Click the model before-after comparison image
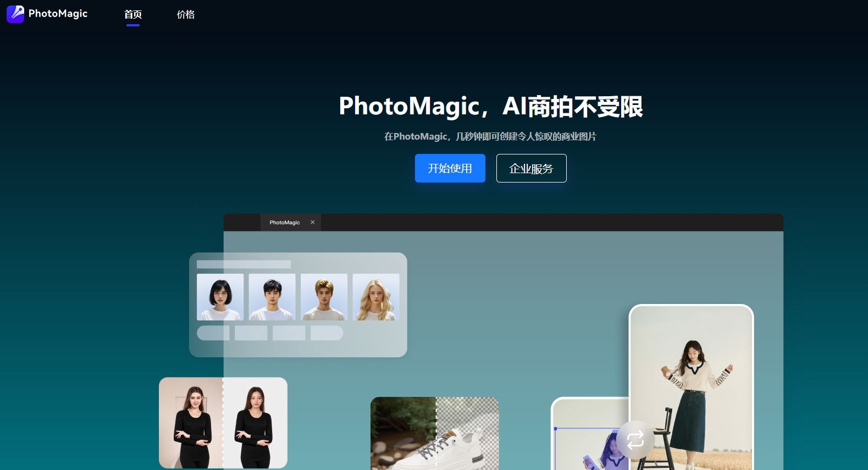Image resolution: width=868 pixels, height=470 pixels. pyautogui.click(x=223, y=423)
